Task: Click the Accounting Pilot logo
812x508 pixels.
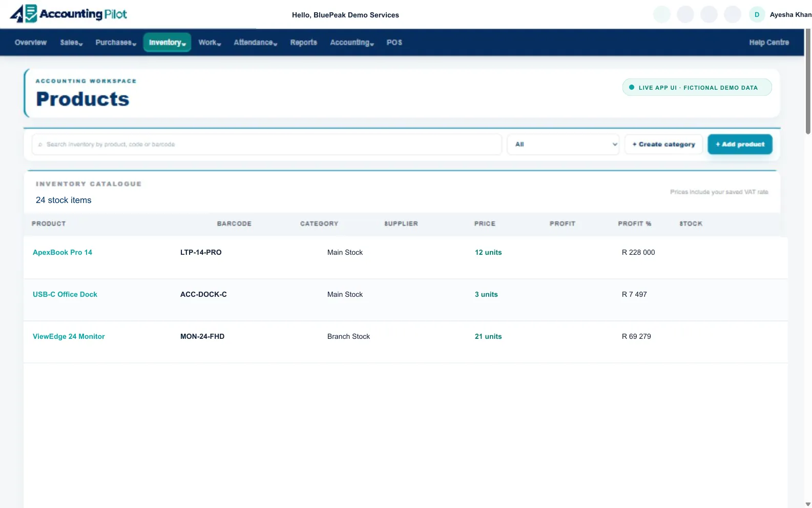Action: 69,14
